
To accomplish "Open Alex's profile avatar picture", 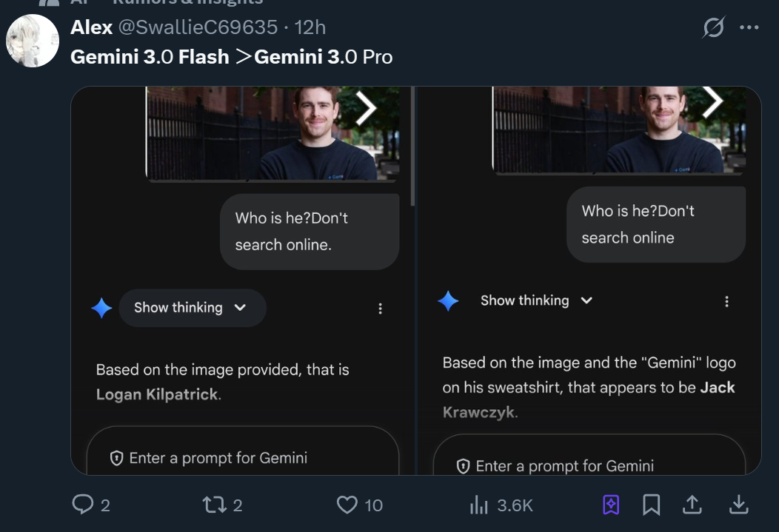I will pos(33,40).
